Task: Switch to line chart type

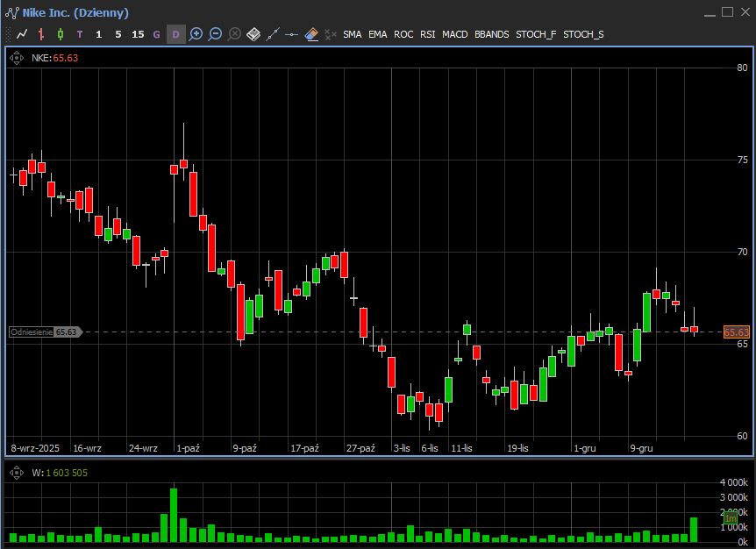Action: 22,34
